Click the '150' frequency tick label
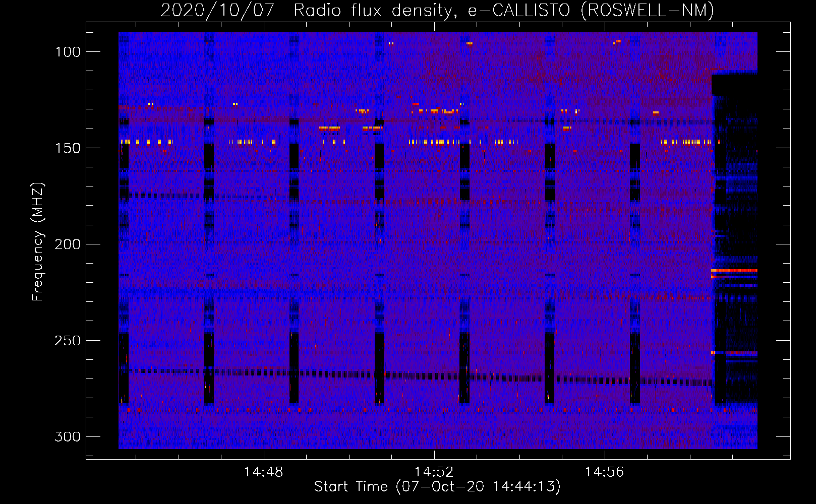 coord(68,148)
